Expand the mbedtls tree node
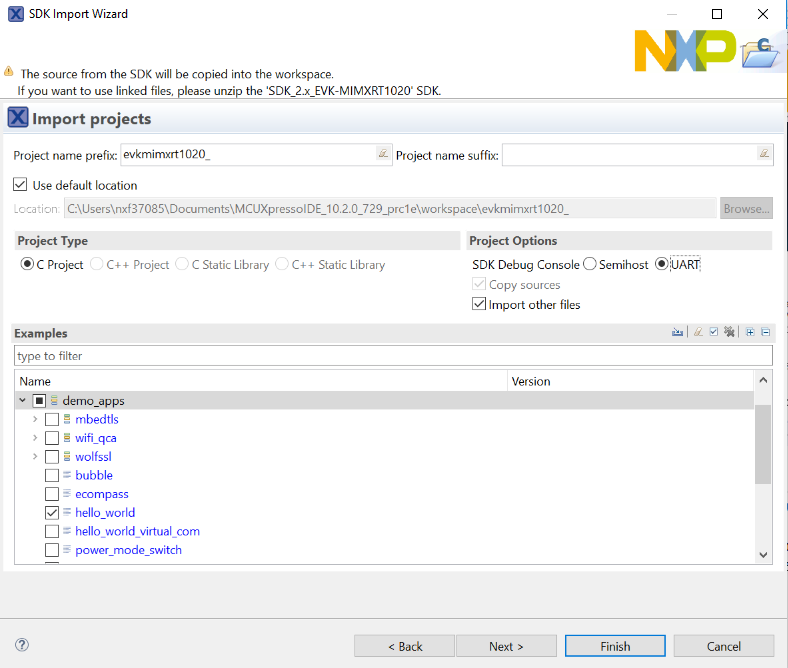This screenshot has width=788, height=668. tap(35, 419)
